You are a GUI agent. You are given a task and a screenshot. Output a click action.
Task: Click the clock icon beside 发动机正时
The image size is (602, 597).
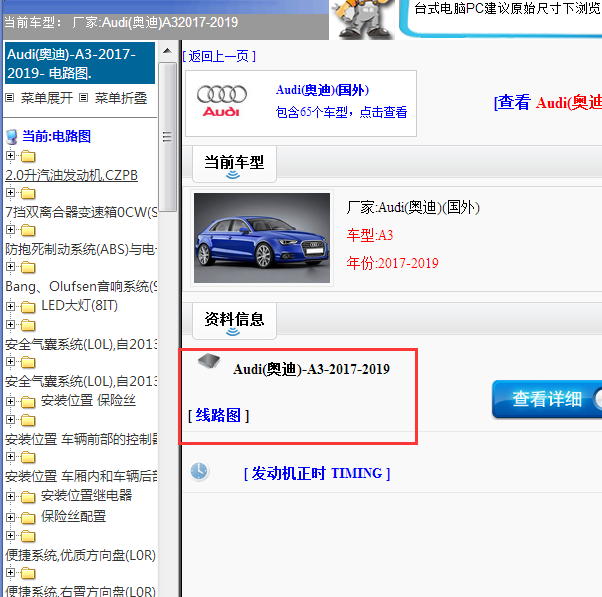199,471
